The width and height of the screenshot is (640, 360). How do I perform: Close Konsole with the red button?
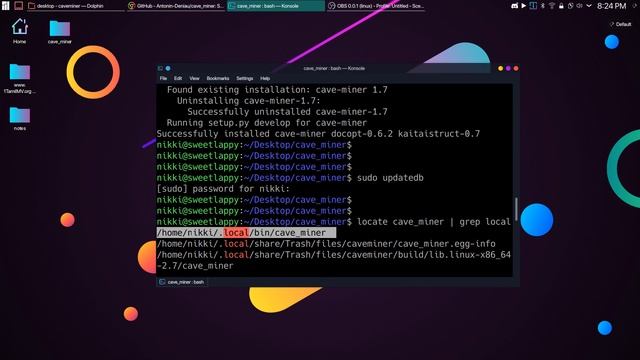click(x=516, y=69)
